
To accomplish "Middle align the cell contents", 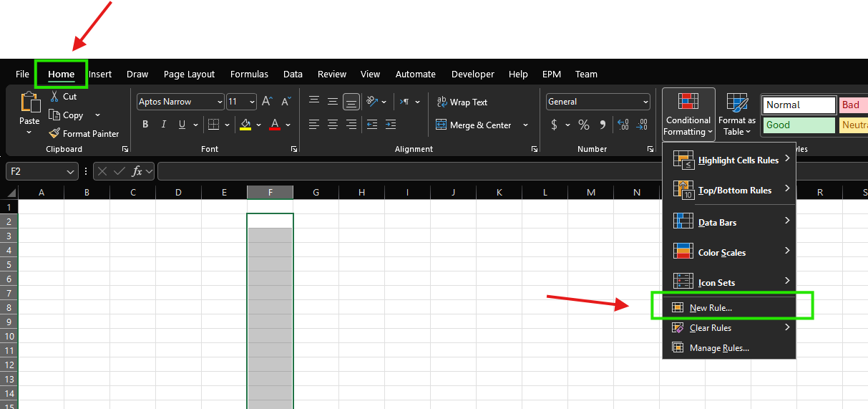I will pos(332,102).
